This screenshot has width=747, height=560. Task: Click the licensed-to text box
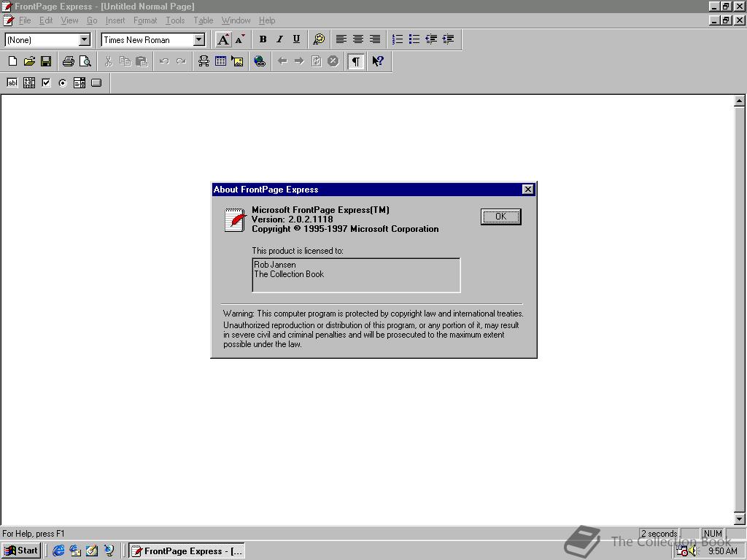click(x=356, y=275)
